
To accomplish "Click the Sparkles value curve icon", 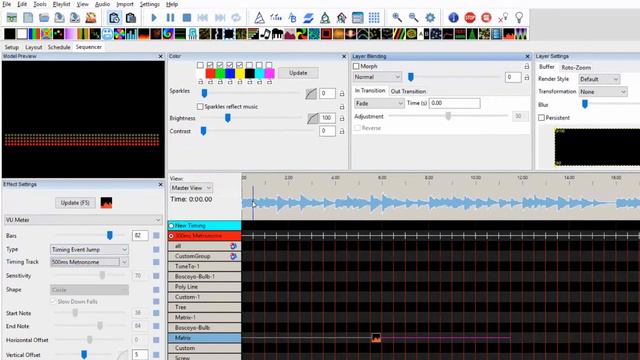I will click(x=311, y=93).
